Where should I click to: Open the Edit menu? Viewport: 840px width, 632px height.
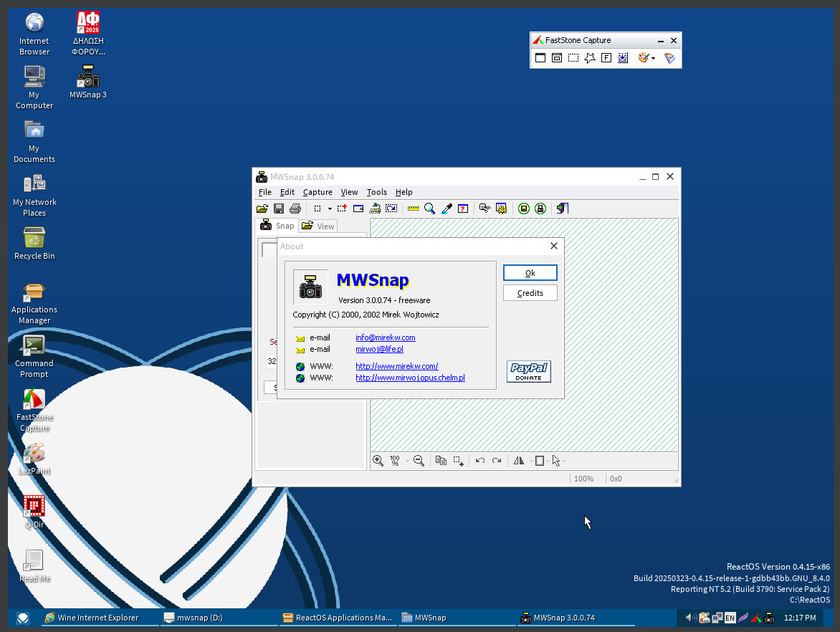(287, 192)
